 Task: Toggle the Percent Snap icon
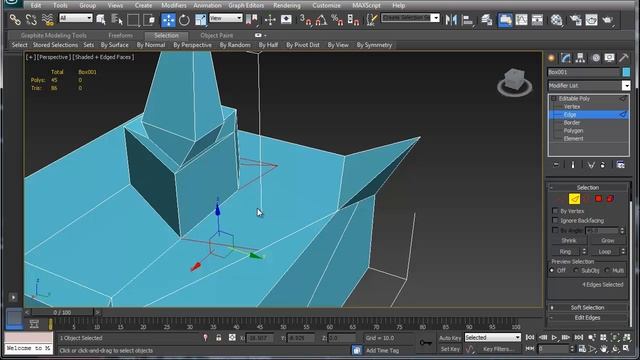click(x=337, y=20)
